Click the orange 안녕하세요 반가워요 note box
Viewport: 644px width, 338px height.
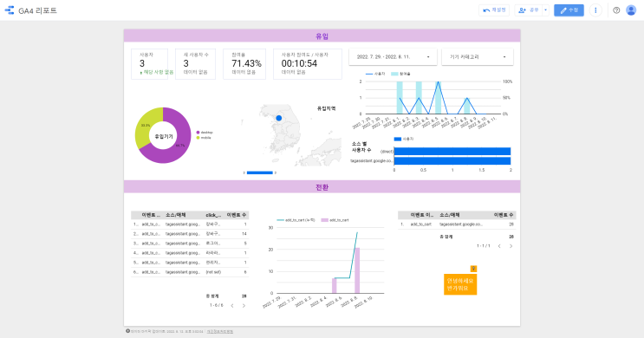[x=460, y=284]
